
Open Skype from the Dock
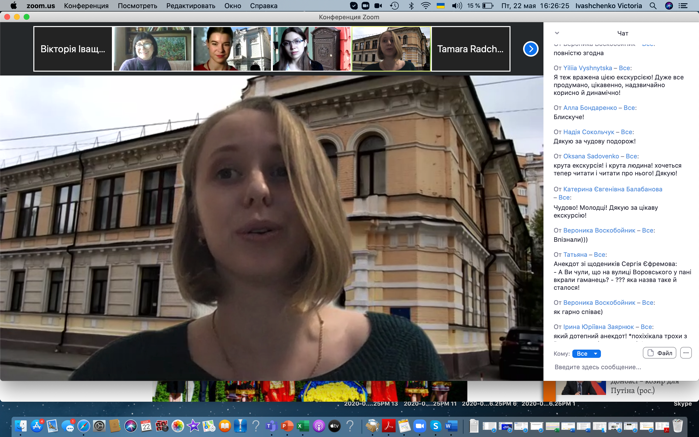(436, 426)
